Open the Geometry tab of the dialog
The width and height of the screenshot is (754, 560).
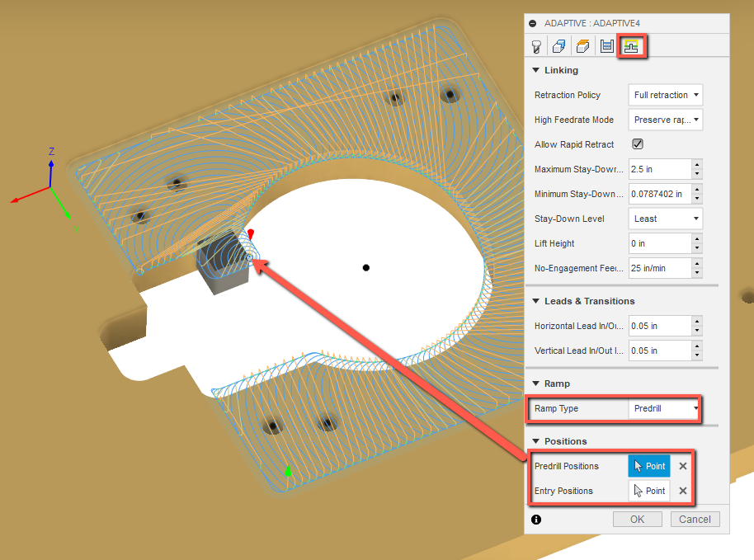pyautogui.click(x=558, y=45)
